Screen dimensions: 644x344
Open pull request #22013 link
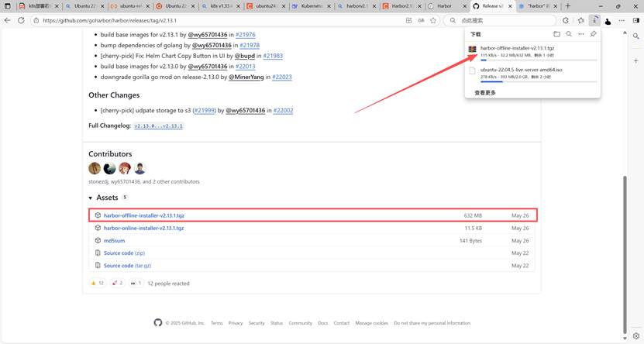click(246, 67)
